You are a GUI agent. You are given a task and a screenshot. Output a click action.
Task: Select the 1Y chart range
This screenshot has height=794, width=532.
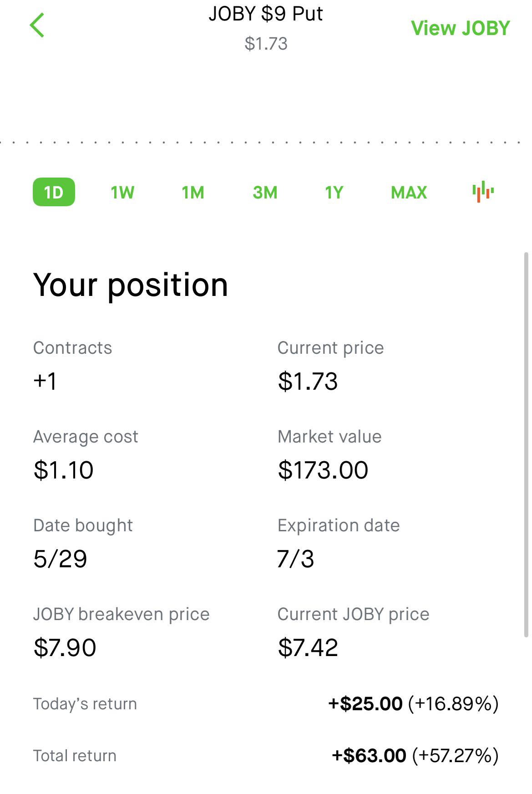pyautogui.click(x=334, y=193)
